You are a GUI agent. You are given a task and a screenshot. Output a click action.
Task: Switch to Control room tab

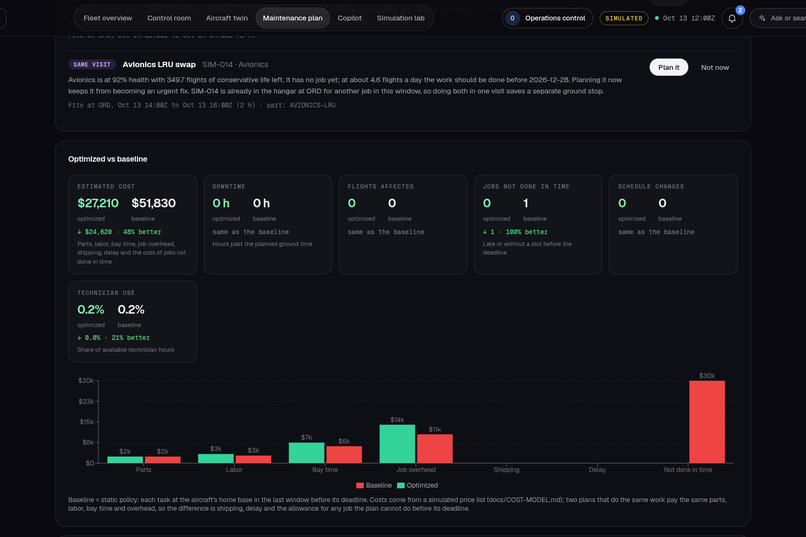(x=169, y=18)
